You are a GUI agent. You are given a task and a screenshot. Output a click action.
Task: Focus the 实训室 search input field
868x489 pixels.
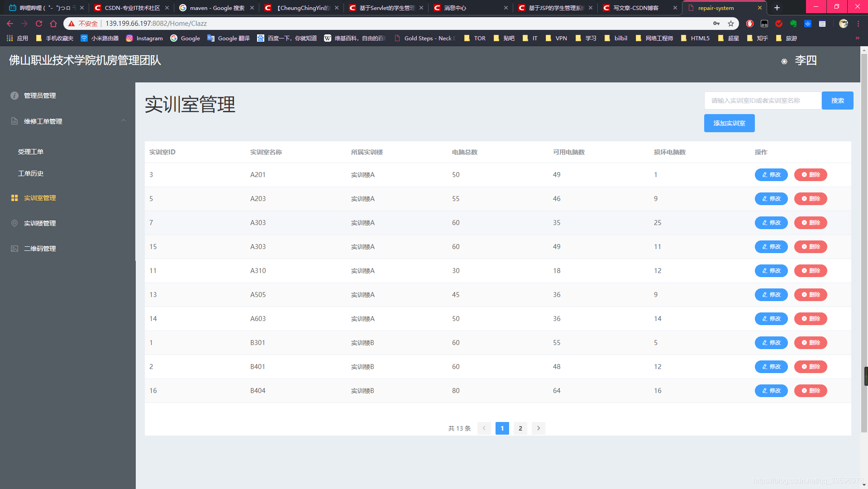coord(763,101)
